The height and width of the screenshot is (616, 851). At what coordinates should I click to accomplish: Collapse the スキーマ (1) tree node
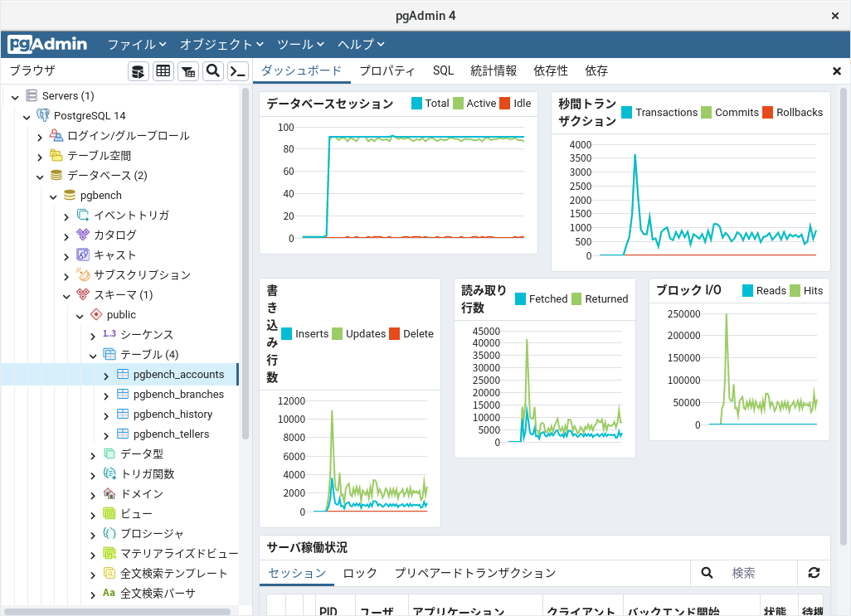[66, 296]
